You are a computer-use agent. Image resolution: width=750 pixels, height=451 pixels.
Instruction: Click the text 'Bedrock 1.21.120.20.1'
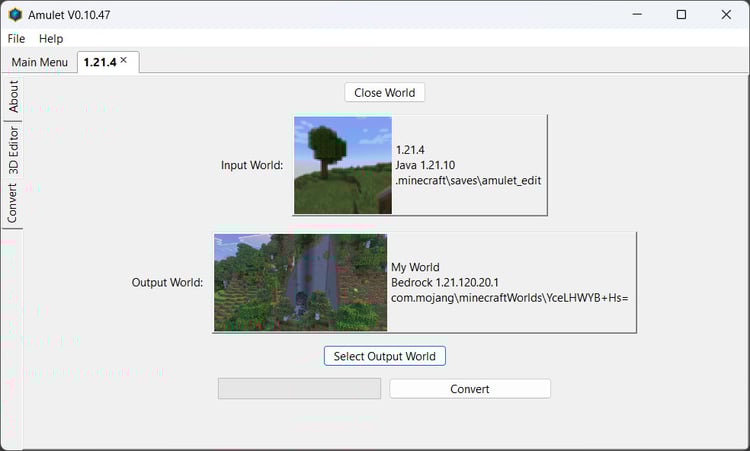[445, 283]
